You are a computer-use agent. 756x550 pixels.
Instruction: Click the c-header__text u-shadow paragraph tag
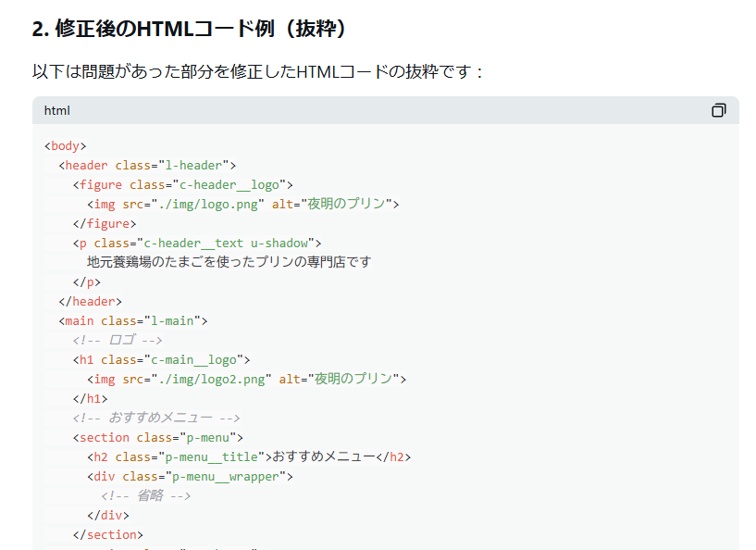[x=197, y=244]
